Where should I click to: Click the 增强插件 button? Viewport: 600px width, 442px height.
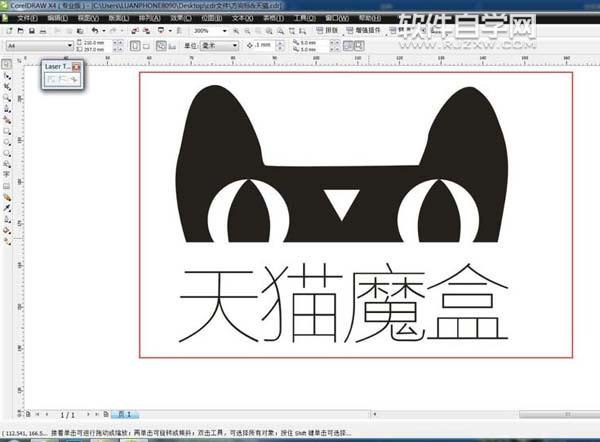pos(367,31)
